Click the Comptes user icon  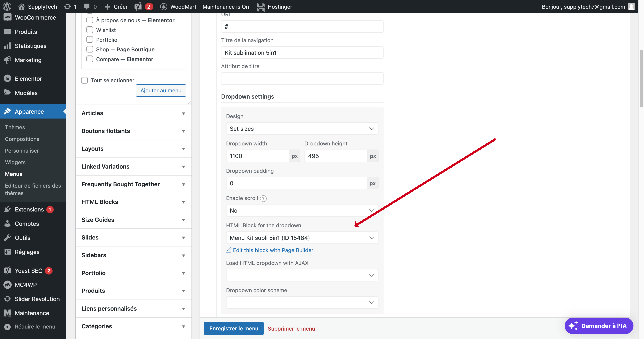coord(8,223)
